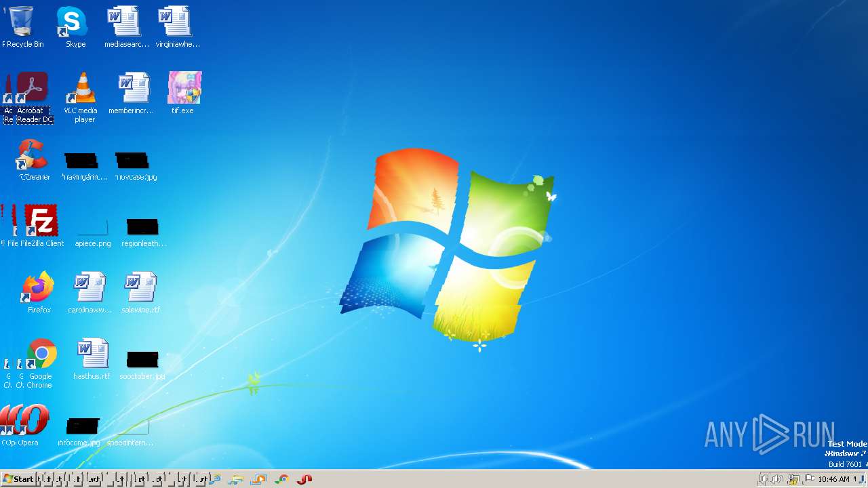Show the clock reading 10:46 AM
Screen dimensions: 868x488
pos(833,479)
